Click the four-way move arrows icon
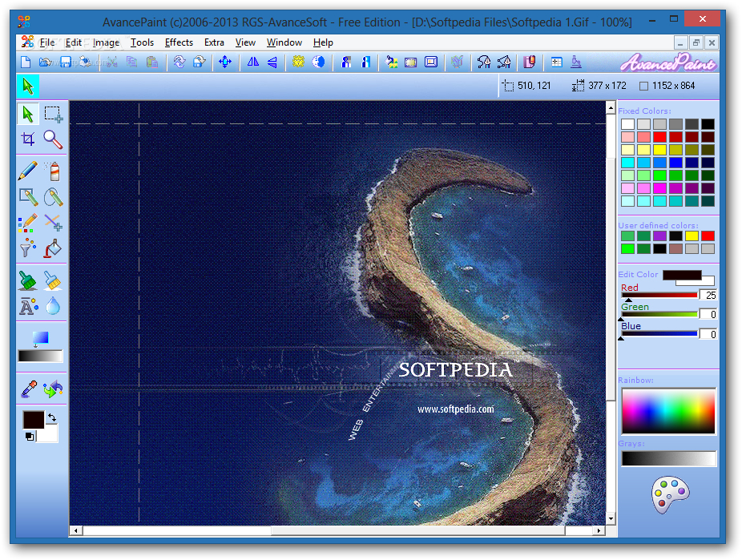Screen dimensions: 742x560 [x=225, y=62]
